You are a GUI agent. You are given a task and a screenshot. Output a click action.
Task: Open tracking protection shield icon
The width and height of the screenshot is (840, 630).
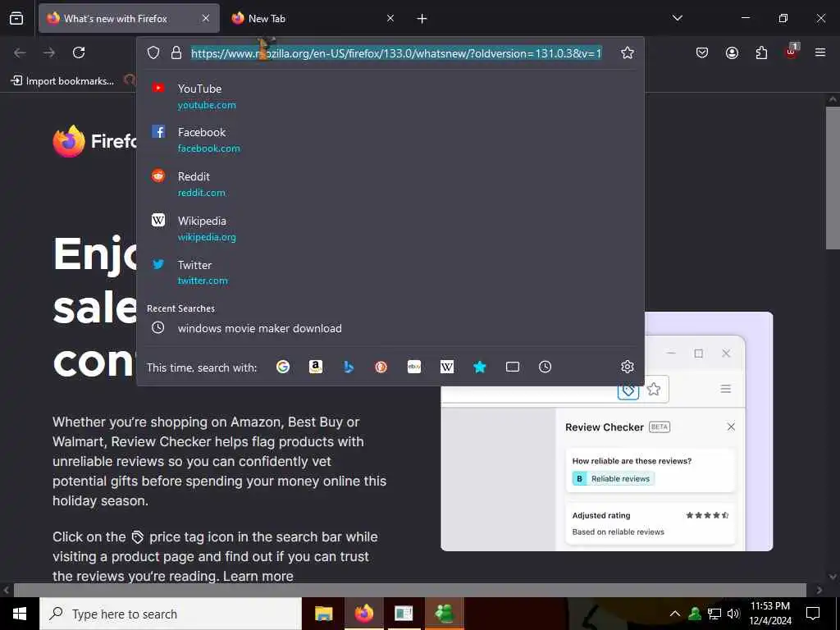coord(153,52)
